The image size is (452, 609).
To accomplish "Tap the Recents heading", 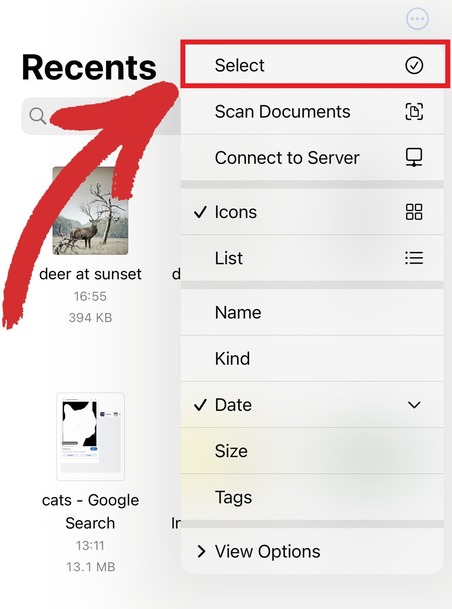I will click(89, 67).
